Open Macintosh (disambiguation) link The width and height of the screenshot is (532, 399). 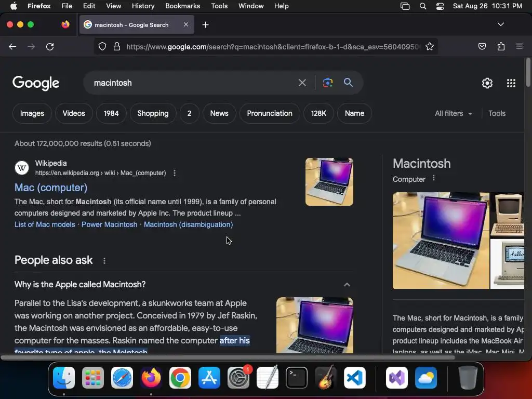pos(188,224)
